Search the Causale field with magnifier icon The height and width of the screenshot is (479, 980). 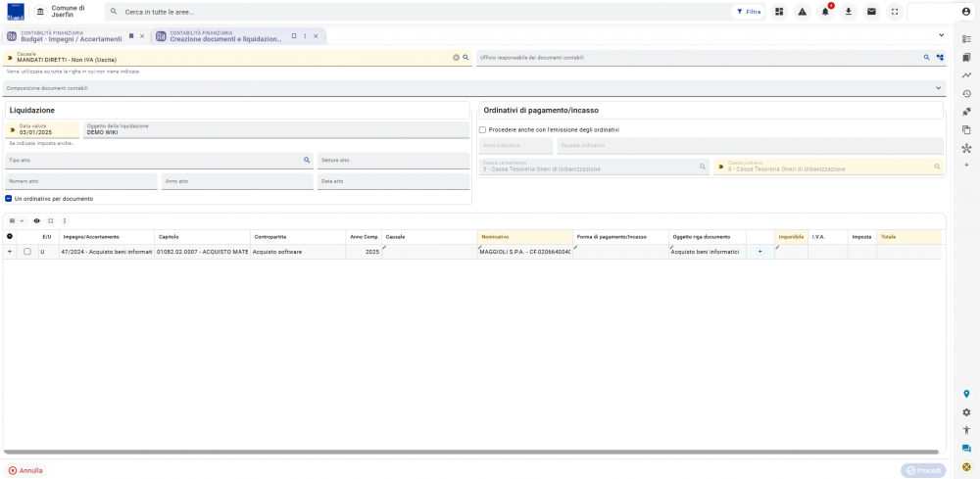pos(465,58)
